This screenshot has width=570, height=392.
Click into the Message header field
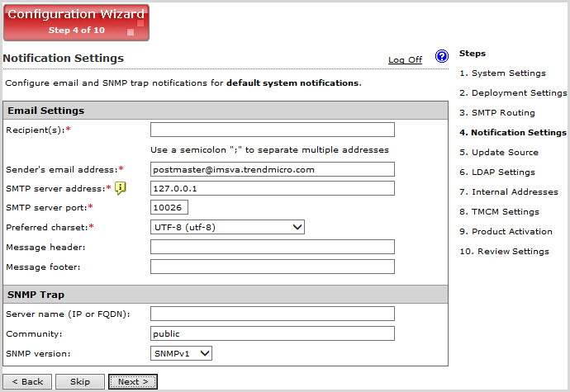coord(273,247)
